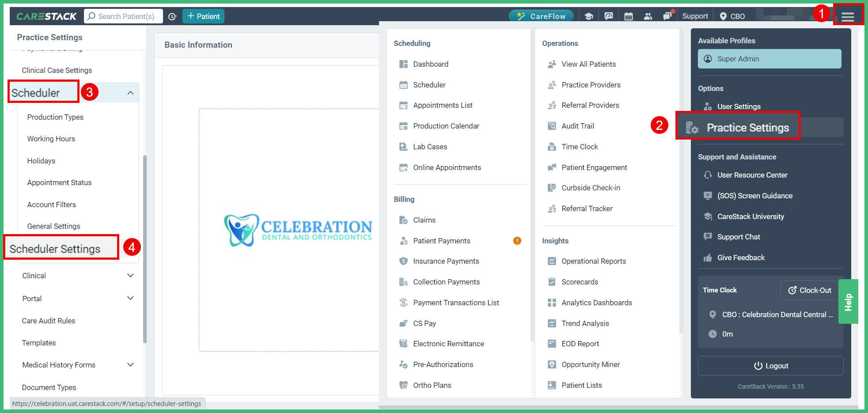This screenshot has height=413, width=868.
Task: Open Claims under the Billing menu
Action: (x=424, y=220)
